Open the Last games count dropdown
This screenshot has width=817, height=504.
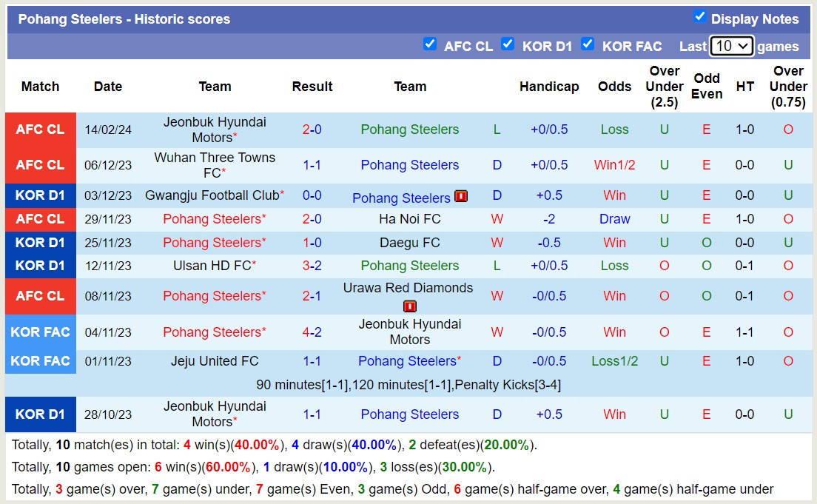coord(731,46)
